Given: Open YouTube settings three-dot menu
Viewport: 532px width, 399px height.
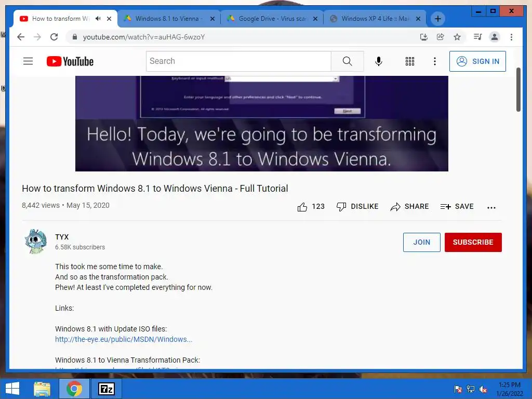Looking at the screenshot, I should tap(435, 61).
